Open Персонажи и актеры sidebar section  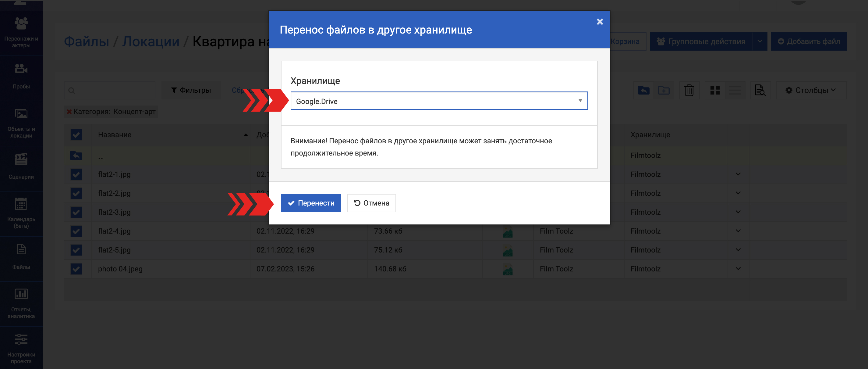[21, 33]
